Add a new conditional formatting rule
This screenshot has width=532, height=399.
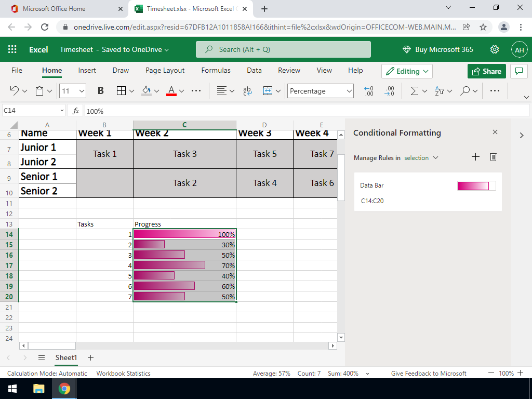point(475,157)
